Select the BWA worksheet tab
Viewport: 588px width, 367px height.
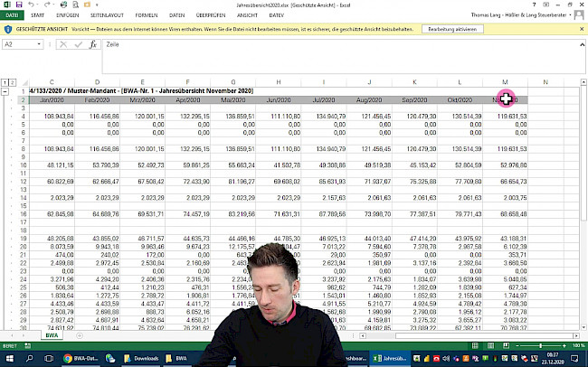pos(51,336)
